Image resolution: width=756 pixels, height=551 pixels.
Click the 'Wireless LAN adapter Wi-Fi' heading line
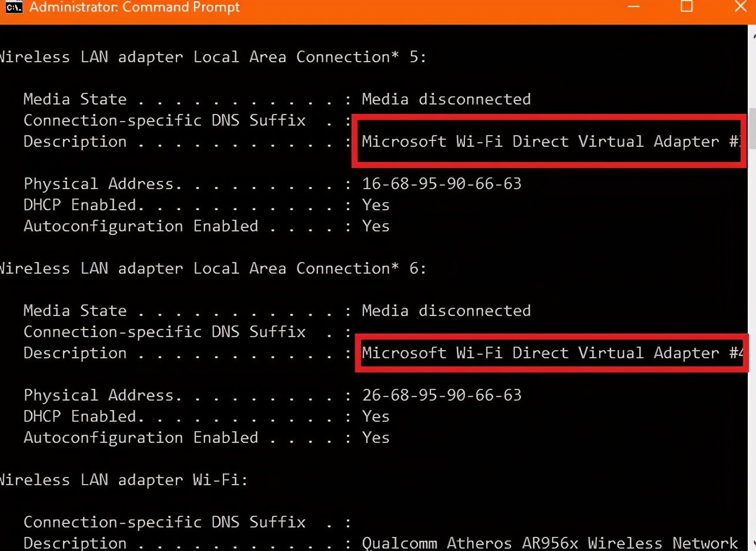click(123, 480)
